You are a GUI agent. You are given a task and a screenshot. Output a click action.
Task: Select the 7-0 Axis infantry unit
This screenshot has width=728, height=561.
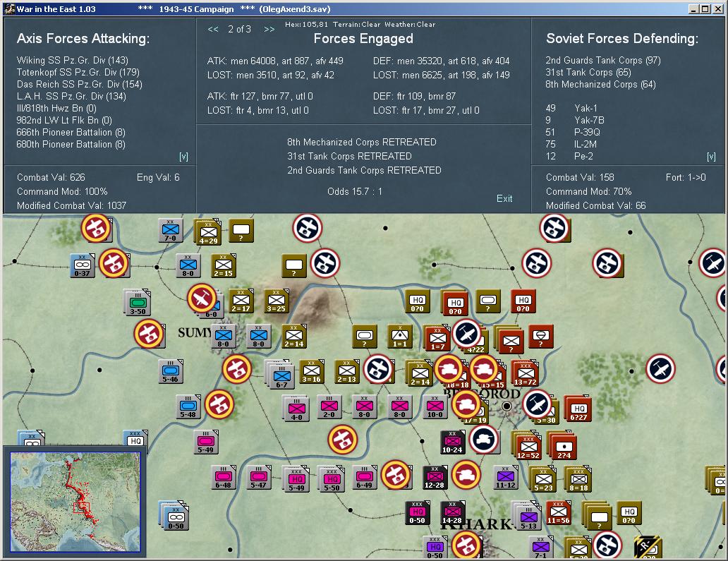click(171, 231)
